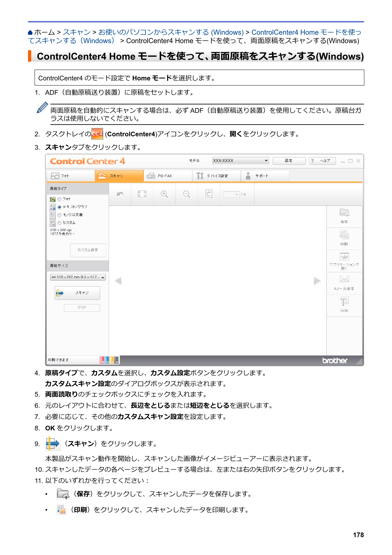The image size is (392, 555).
Task: Click the brother logo in status bar
Action: pyautogui.click(x=335, y=361)
